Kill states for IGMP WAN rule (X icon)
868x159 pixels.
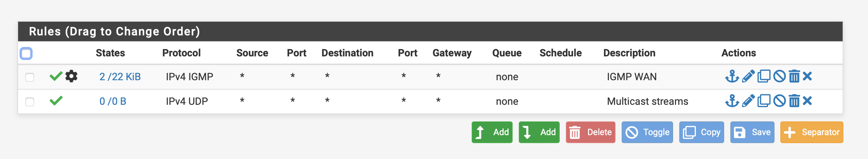pyautogui.click(x=807, y=76)
